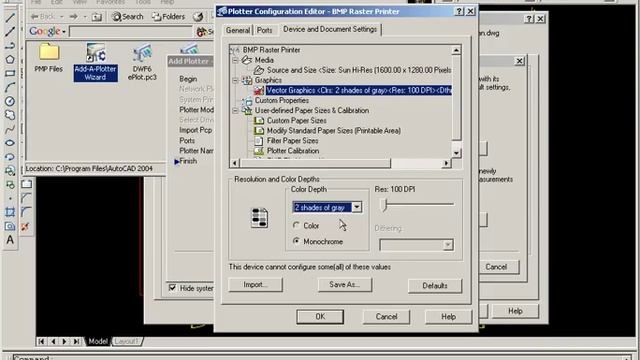Switch to the Ports tab
The width and height of the screenshot is (640, 360).
point(264,30)
